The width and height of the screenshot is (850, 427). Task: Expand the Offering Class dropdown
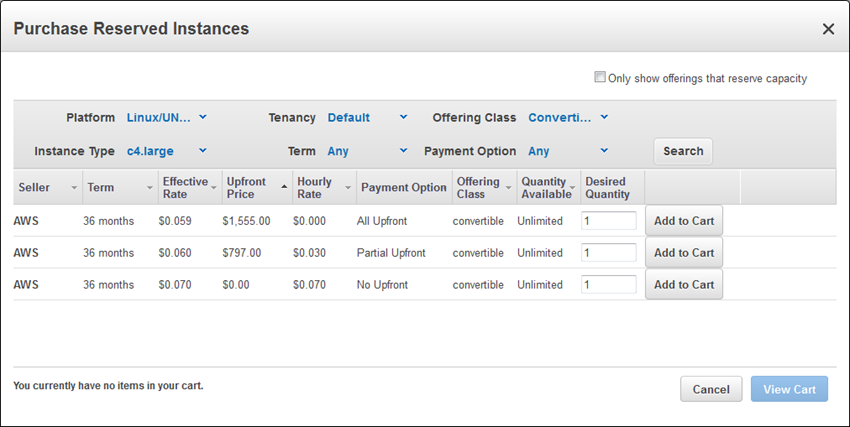pos(568,117)
